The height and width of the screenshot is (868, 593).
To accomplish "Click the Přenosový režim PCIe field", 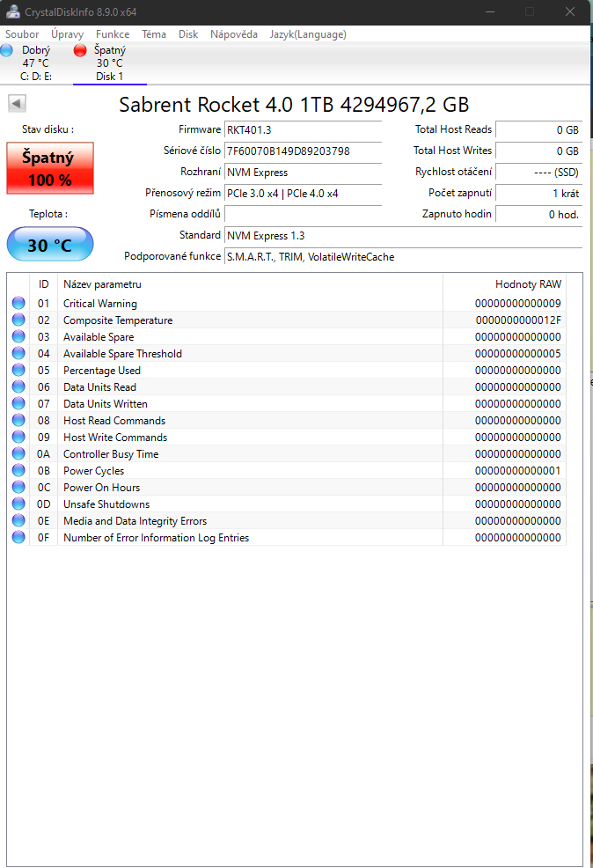I will 303,193.
